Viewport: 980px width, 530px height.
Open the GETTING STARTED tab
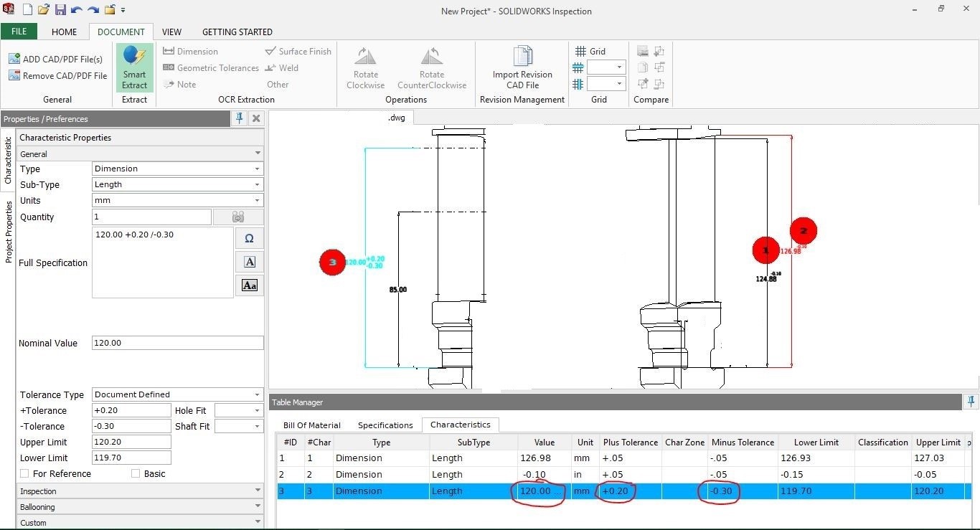[x=237, y=32]
